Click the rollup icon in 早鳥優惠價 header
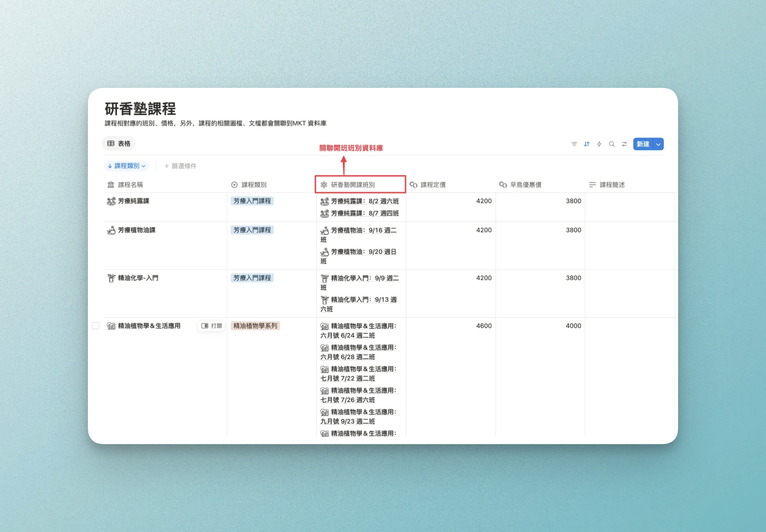This screenshot has height=532, width=766. pyautogui.click(x=503, y=184)
